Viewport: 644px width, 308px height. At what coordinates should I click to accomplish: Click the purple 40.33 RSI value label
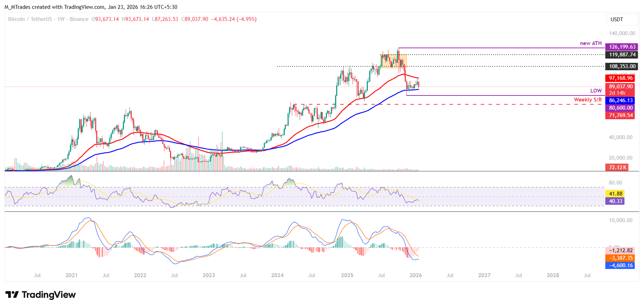[x=615, y=201]
